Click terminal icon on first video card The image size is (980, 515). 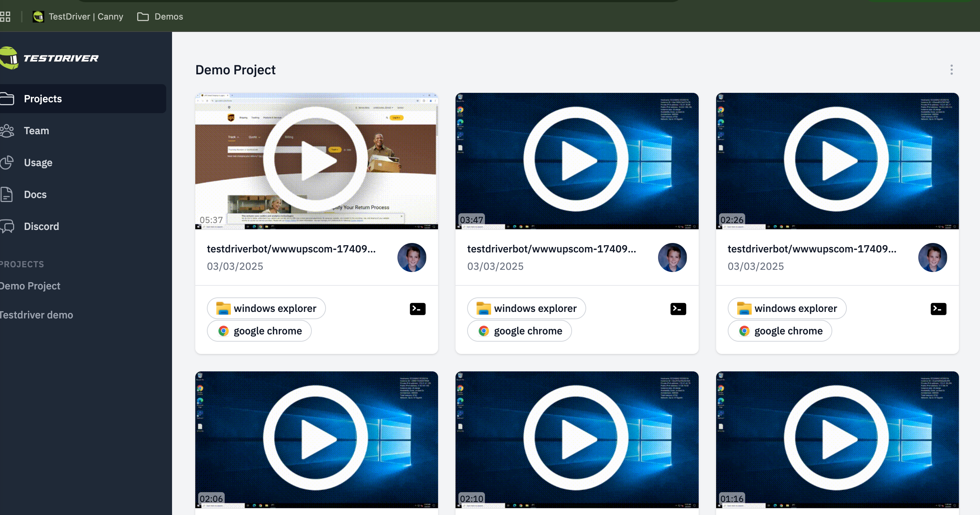(417, 309)
